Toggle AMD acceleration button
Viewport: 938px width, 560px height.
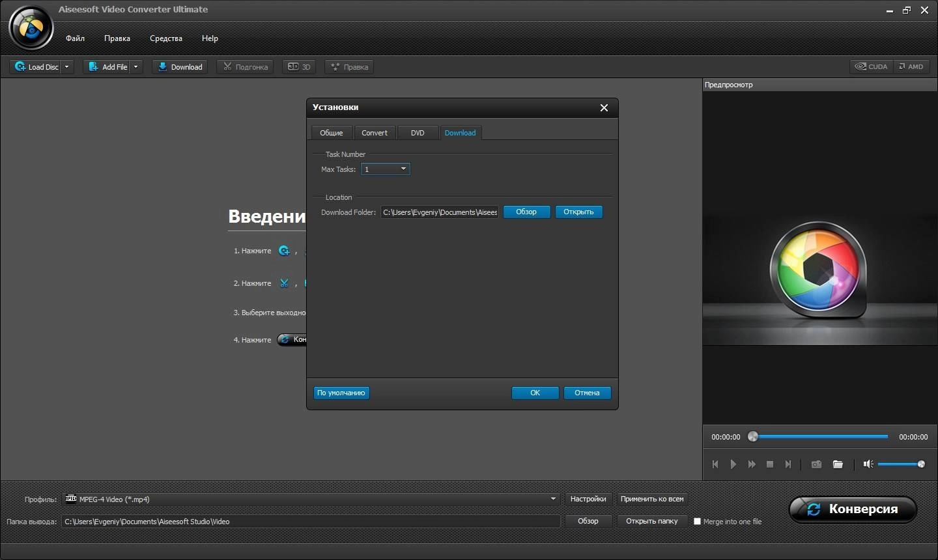click(911, 66)
